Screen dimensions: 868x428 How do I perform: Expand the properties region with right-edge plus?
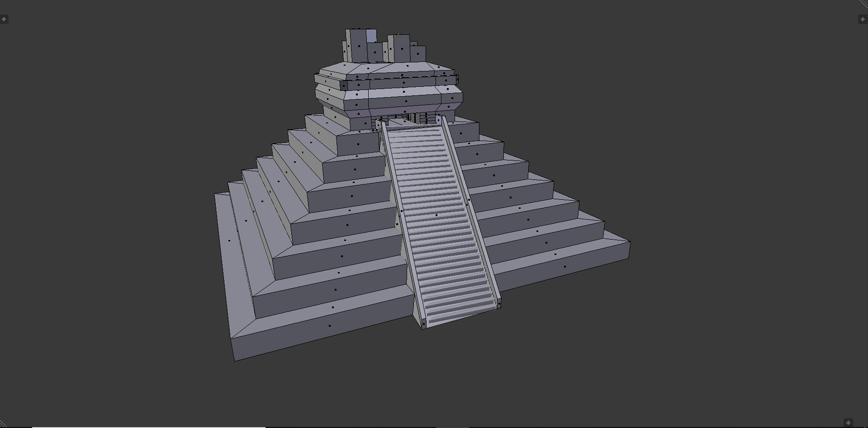[x=863, y=19]
